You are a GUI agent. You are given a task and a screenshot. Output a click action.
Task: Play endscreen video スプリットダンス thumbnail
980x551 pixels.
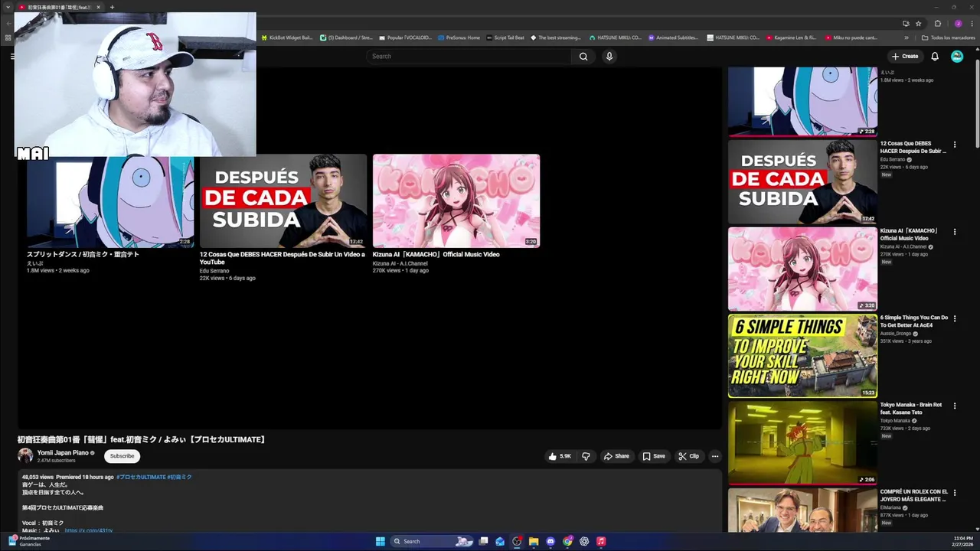click(110, 201)
